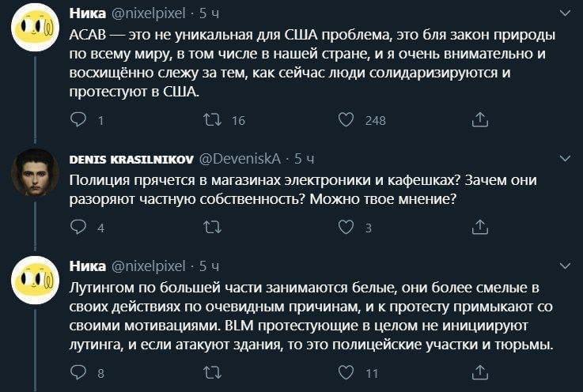
Task: Reply to the tweet about лутинг
Action: point(78,373)
